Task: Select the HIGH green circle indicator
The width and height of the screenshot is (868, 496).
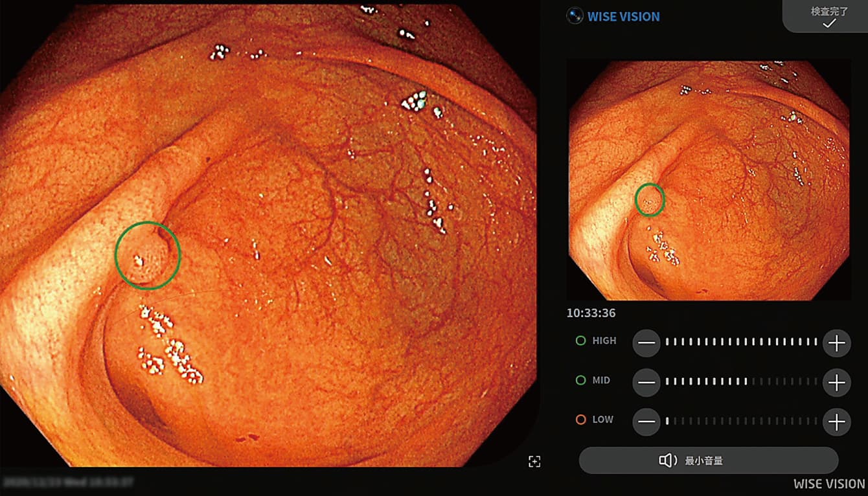Action: click(x=580, y=341)
